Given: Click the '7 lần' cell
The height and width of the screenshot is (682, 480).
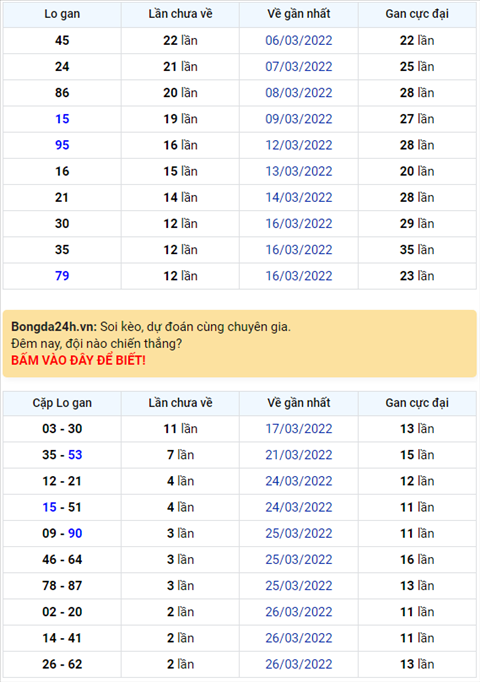Looking at the screenshot, I should (x=180, y=455).
